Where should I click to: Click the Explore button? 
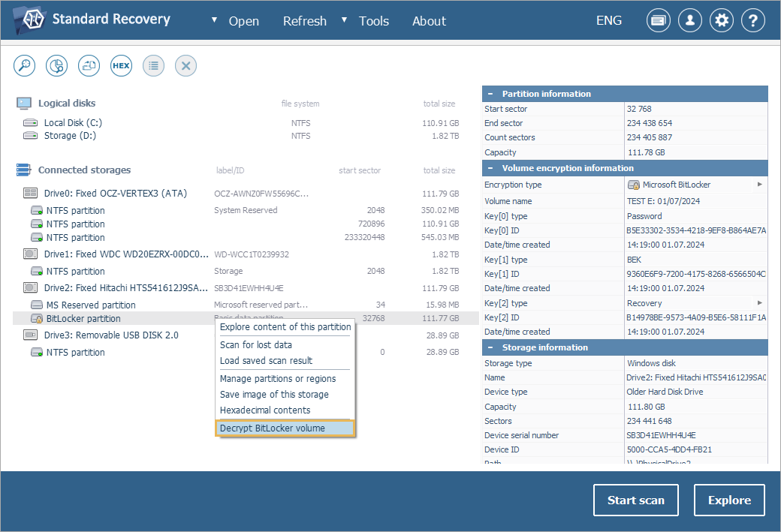729,500
